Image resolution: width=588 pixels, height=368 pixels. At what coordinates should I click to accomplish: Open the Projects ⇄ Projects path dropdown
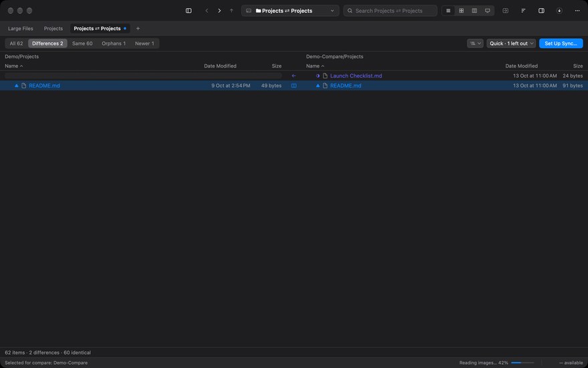(x=290, y=11)
